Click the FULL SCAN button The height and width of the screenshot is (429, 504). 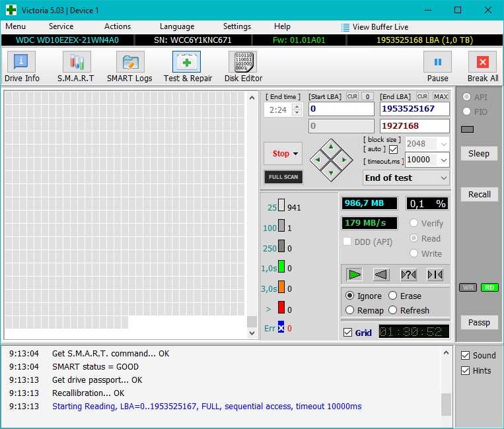click(x=283, y=177)
